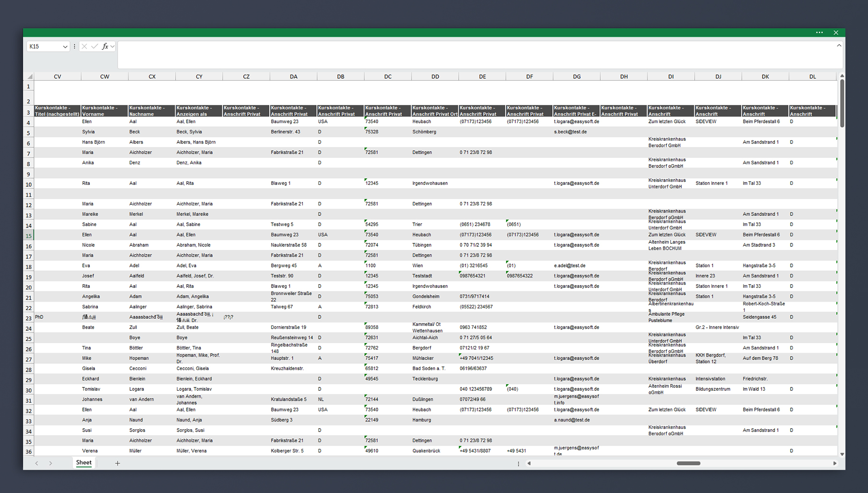Open the insert function fx icon
Viewport: 868px width, 493px height.
(105, 47)
